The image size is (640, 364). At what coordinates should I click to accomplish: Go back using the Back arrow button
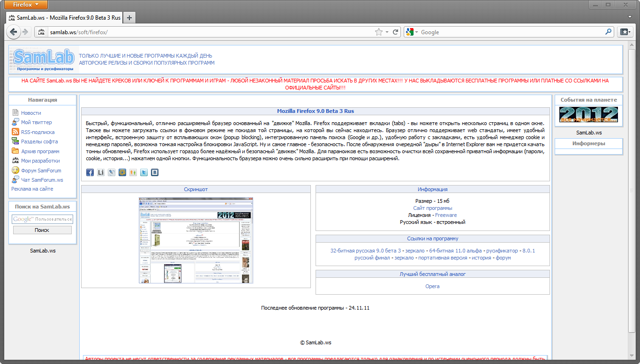tap(13, 32)
